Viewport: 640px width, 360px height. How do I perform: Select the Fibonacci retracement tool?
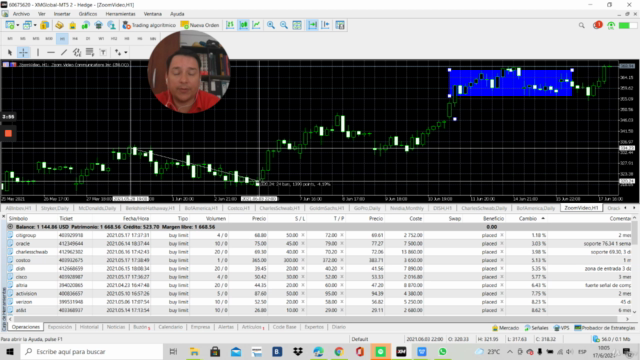(90, 52)
